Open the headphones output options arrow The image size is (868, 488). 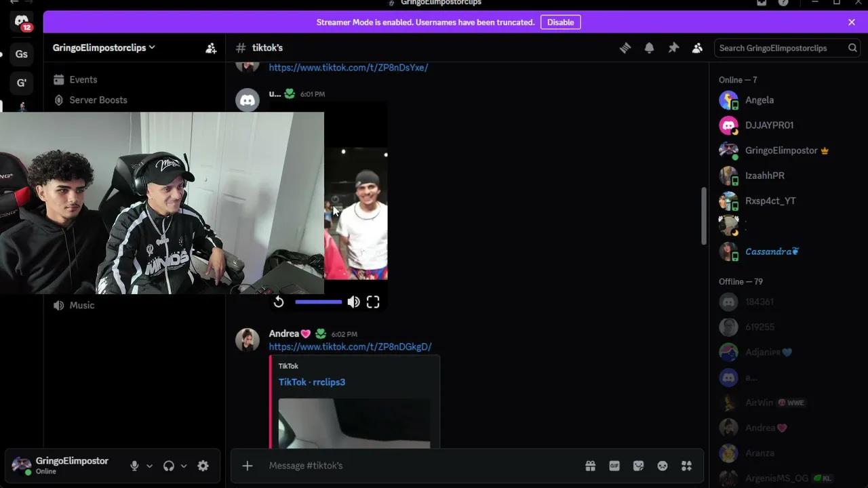[183, 466]
